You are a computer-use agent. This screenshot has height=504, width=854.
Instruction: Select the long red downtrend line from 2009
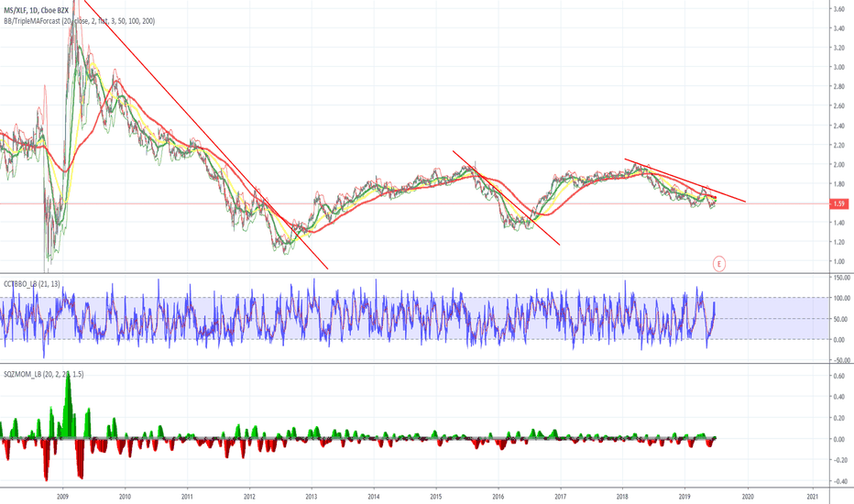click(x=207, y=137)
